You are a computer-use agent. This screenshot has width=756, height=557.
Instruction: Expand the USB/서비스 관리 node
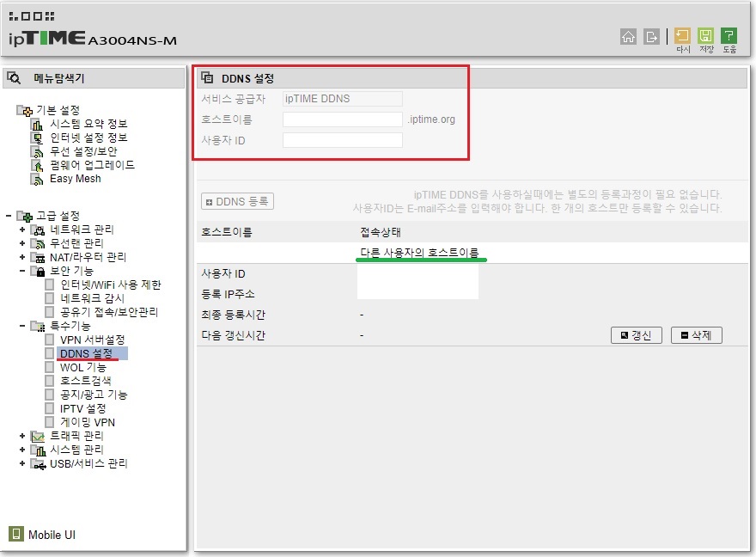[x=22, y=463]
